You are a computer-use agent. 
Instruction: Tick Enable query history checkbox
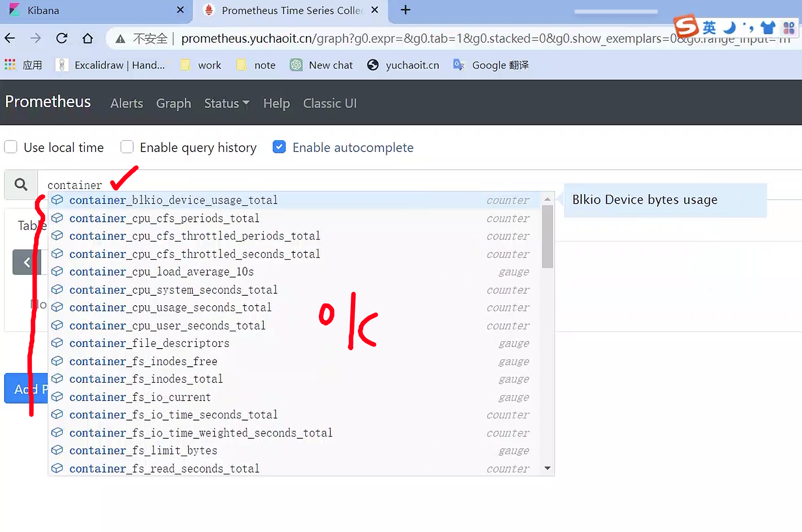pyautogui.click(x=127, y=147)
